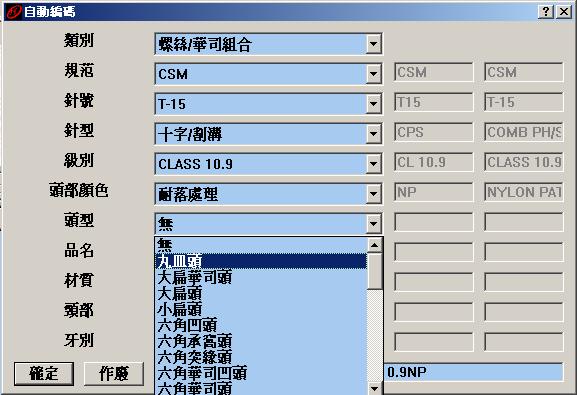Expand the 級別 CLASS 10.9 dropdown arrow
Screen dimensions: 577x395
coord(373,164)
